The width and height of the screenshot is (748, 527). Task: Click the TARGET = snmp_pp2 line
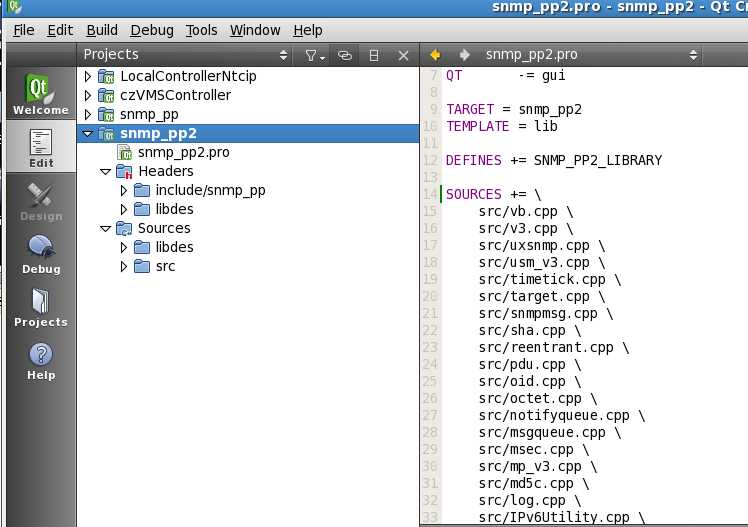(x=514, y=109)
